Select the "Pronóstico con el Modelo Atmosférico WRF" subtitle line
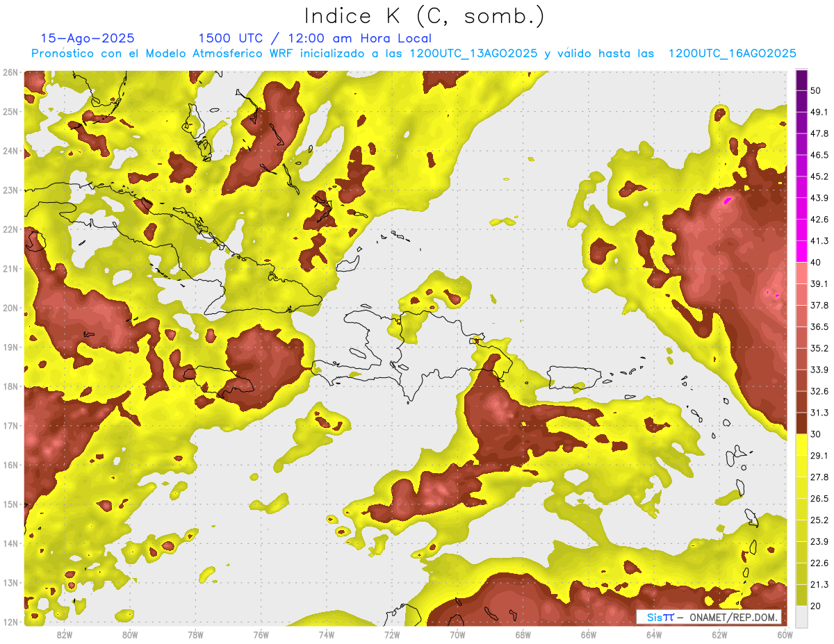This screenshot has width=834, height=644. point(414,53)
